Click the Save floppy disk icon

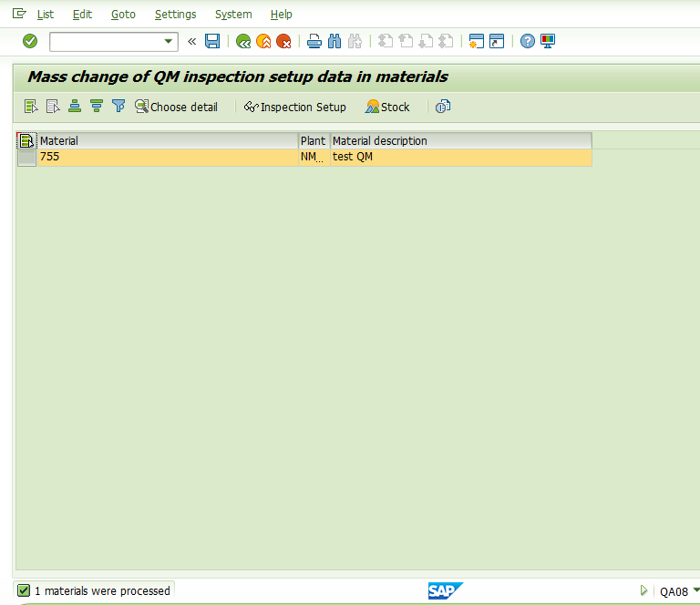pos(212,41)
